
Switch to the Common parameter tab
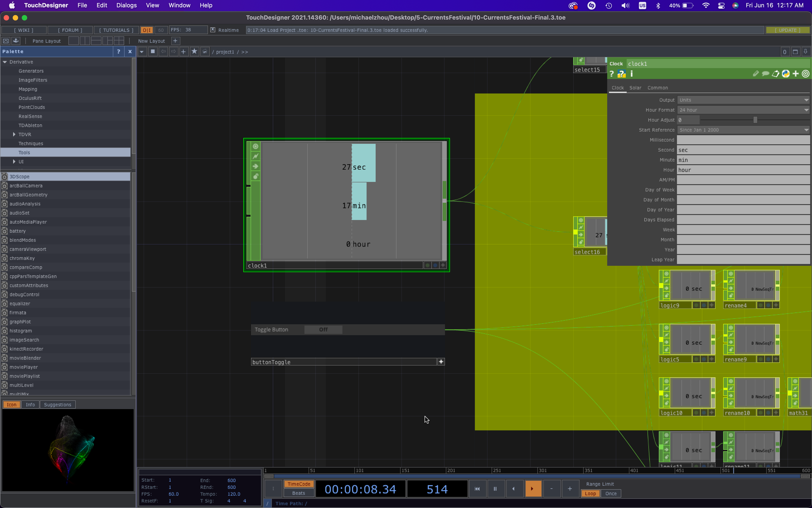[657, 88]
